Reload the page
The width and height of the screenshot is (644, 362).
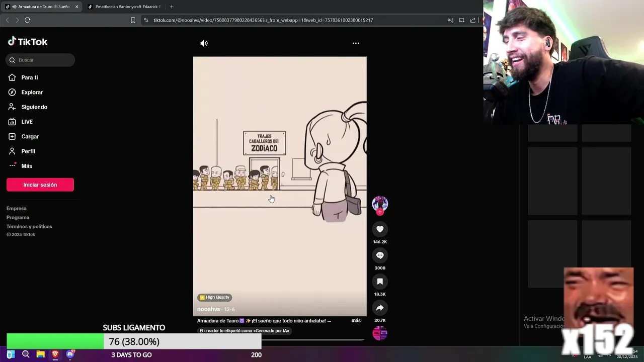[27, 20]
